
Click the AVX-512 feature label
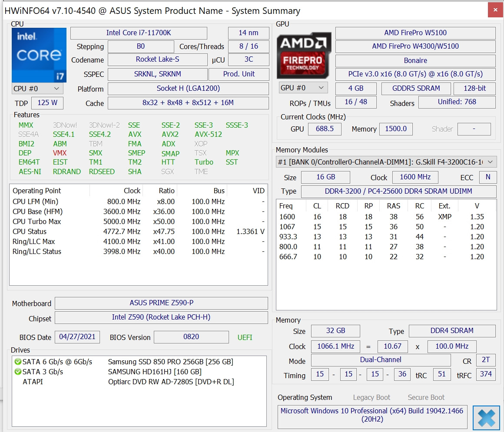(x=208, y=135)
